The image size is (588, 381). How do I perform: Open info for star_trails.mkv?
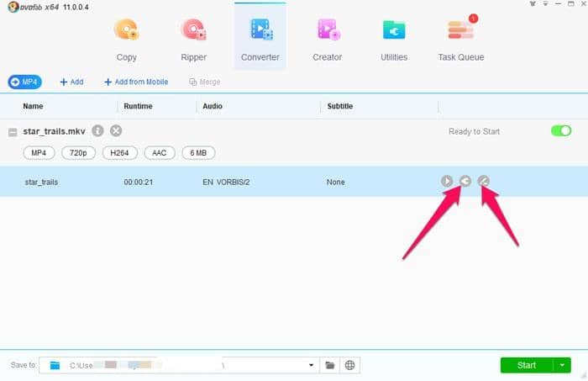[x=98, y=130]
